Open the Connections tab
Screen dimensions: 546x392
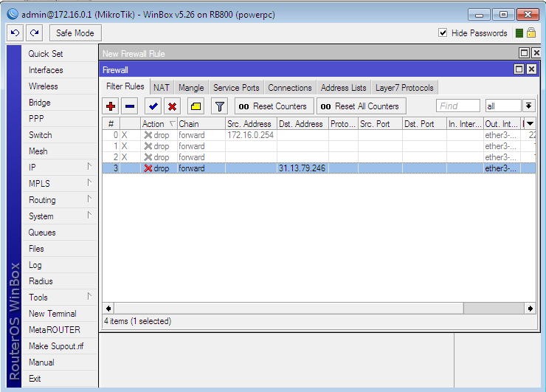click(290, 88)
